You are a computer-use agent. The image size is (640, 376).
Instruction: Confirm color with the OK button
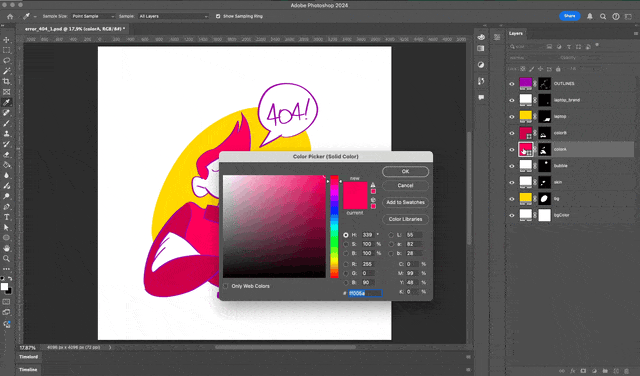(x=405, y=171)
